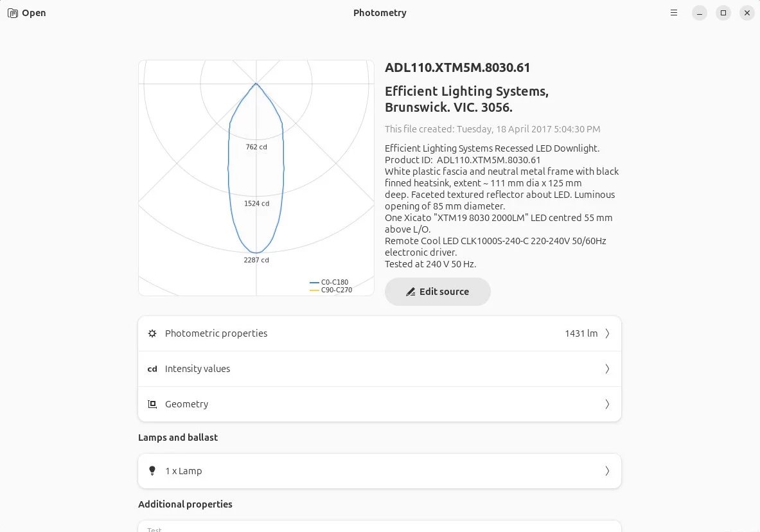
Task: Click the Edit source button
Action: (x=437, y=292)
